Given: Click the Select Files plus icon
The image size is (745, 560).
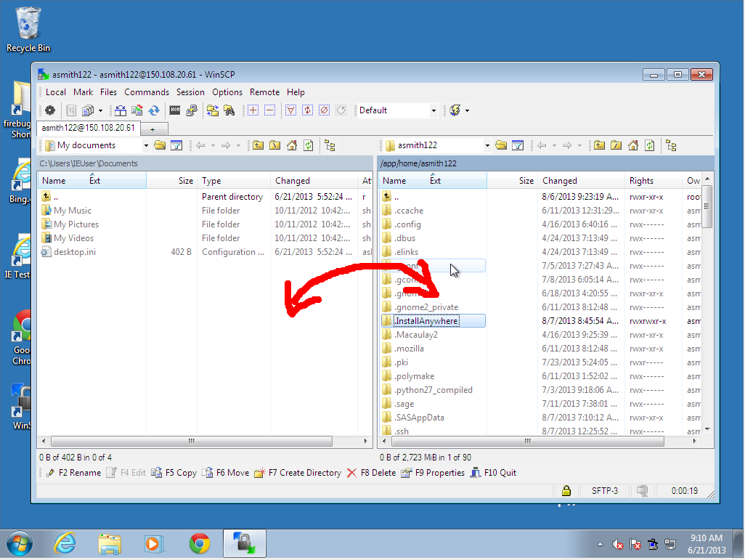Looking at the screenshot, I should (x=253, y=110).
